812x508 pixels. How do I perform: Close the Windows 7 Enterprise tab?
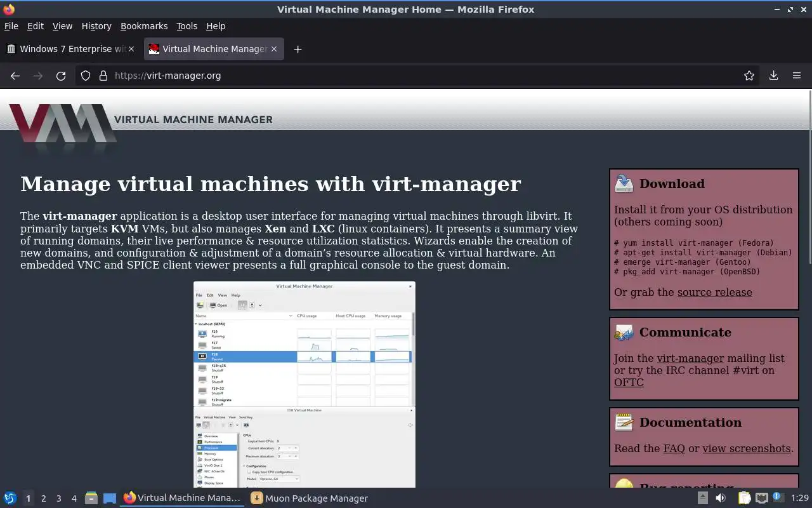tap(131, 49)
